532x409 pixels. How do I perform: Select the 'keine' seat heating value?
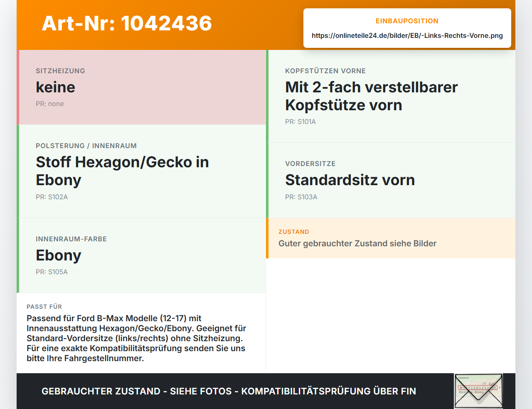(x=56, y=87)
